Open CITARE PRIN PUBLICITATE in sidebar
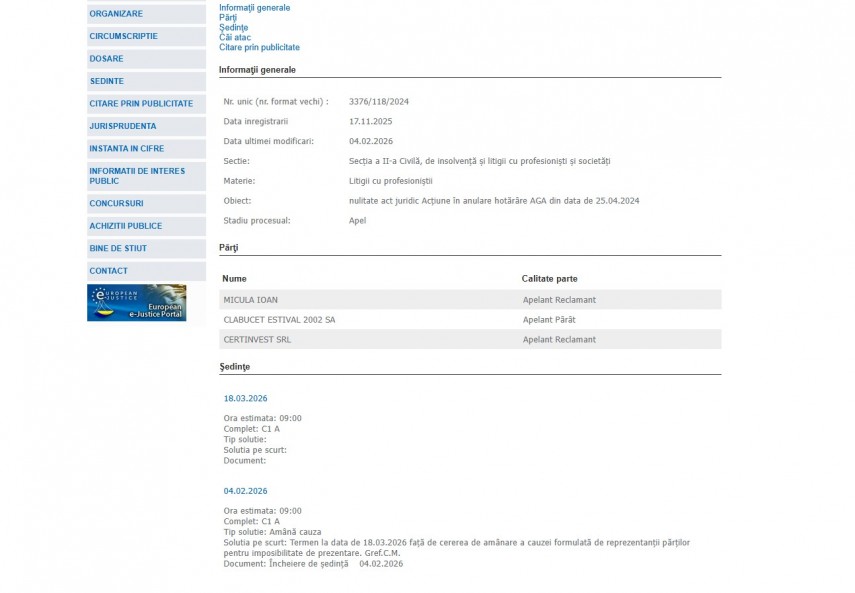The image size is (855, 593). point(141,104)
